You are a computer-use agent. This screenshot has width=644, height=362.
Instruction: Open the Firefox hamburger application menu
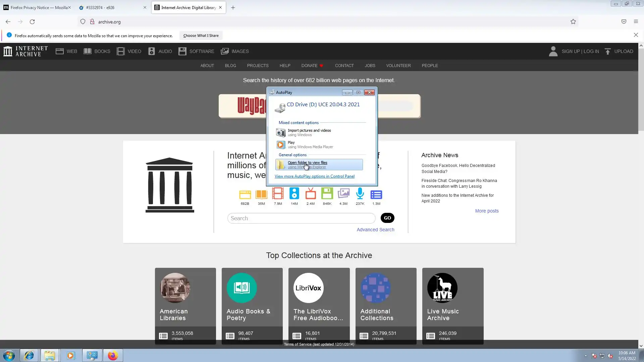(636, 22)
